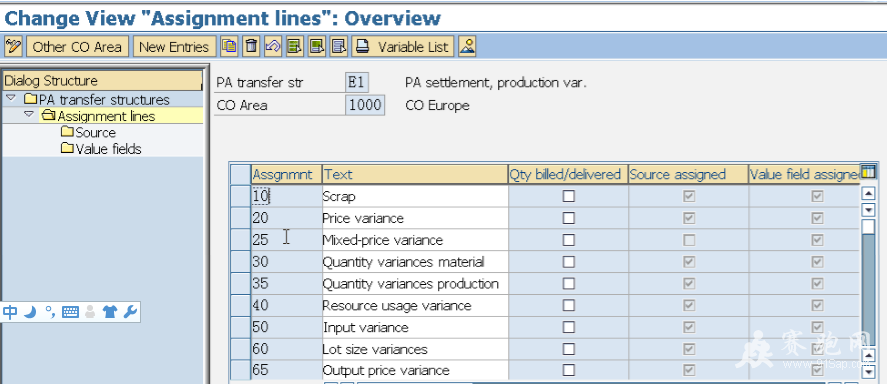
Task: Click the Lot size variances text cell
Action: pos(415,349)
